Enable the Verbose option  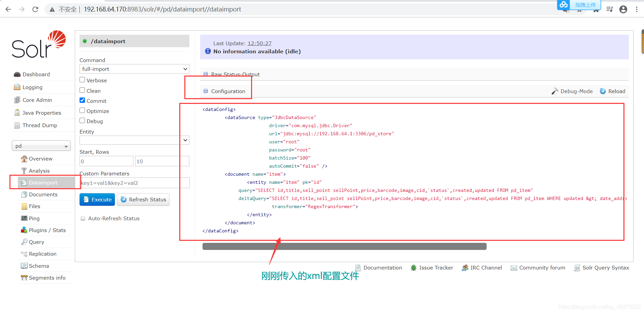[x=82, y=80]
